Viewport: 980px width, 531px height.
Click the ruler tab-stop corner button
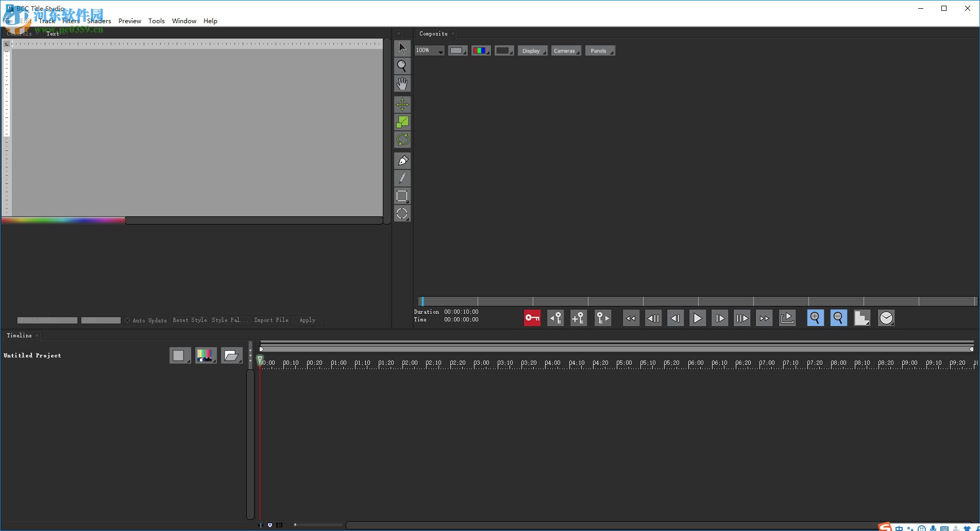(7, 44)
